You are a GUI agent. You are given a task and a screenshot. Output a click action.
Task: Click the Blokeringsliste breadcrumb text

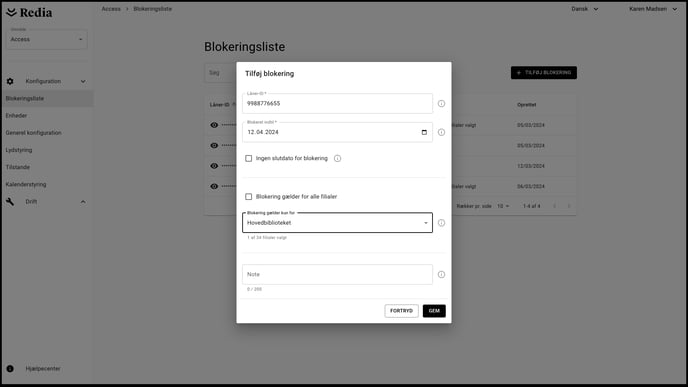(x=153, y=9)
